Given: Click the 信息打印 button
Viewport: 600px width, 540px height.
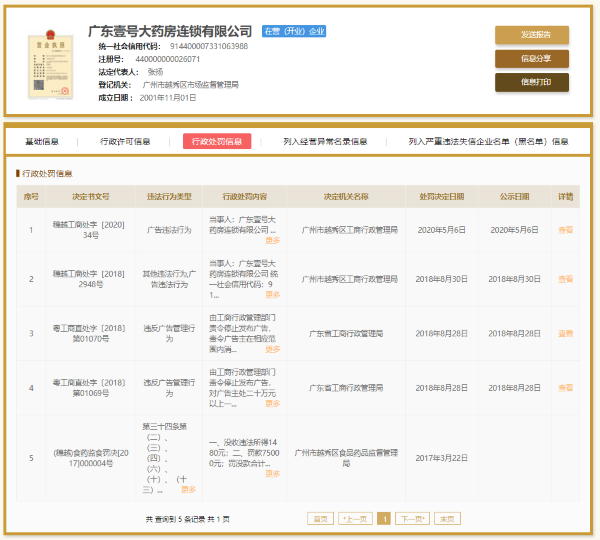Looking at the screenshot, I should coord(532,82).
